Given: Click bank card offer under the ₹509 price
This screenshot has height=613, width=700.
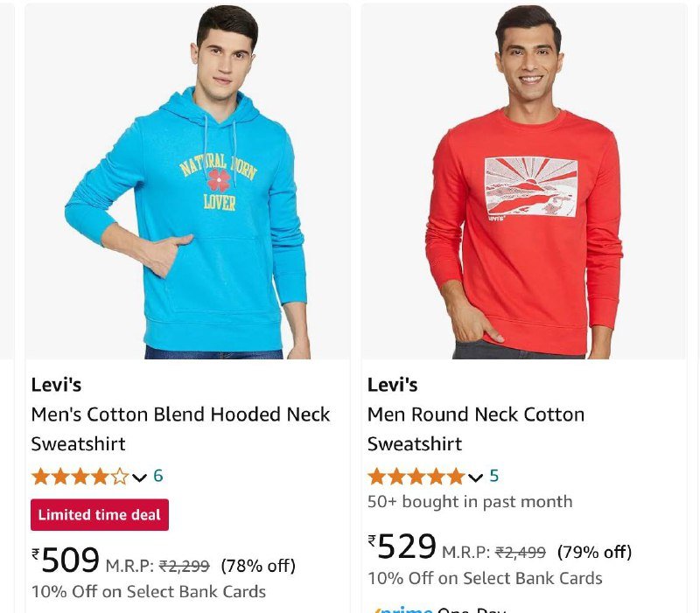Looking at the screenshot, I should coord(148,592).
